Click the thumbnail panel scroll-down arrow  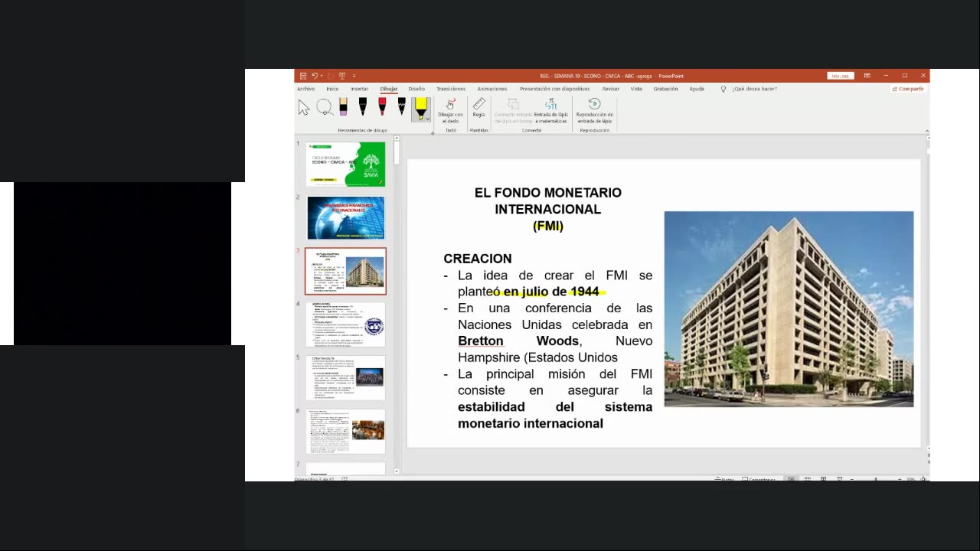397,471
